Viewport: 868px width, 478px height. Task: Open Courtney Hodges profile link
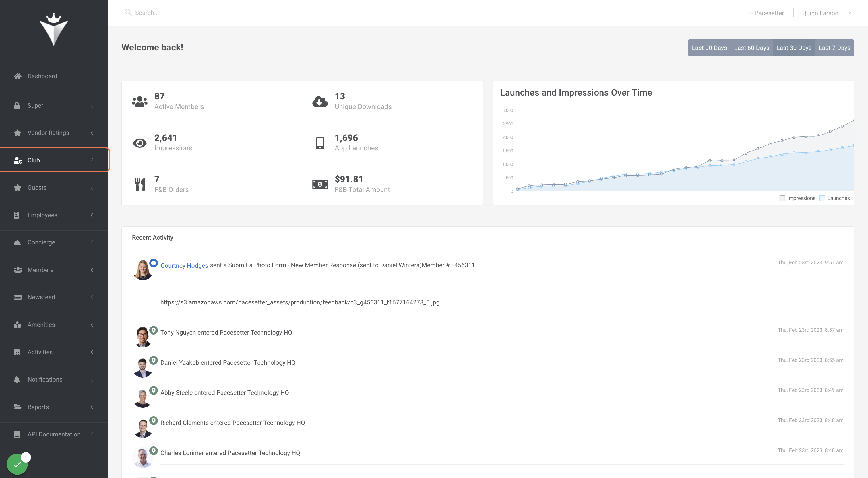point(184,265)
